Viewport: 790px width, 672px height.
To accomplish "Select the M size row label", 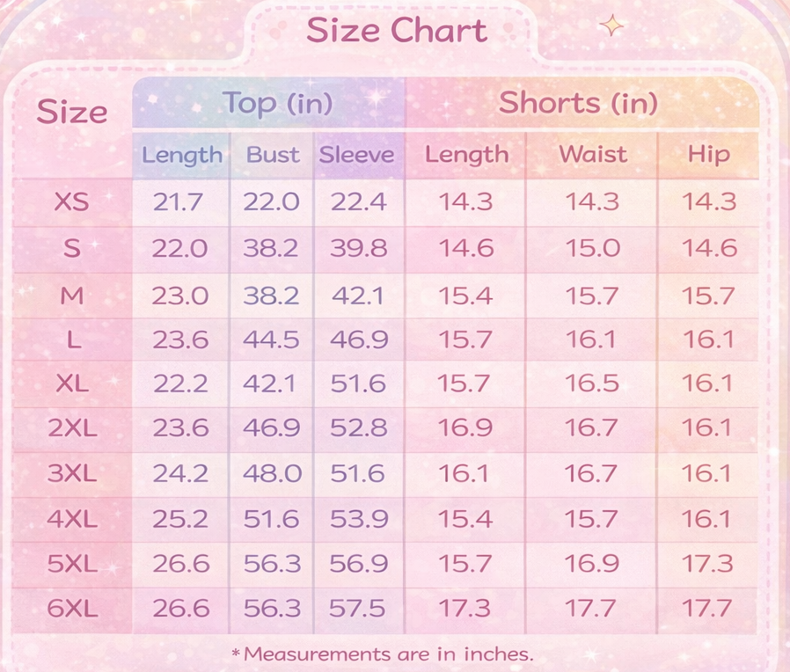I will pyautogui.click(x=72, y=296).
